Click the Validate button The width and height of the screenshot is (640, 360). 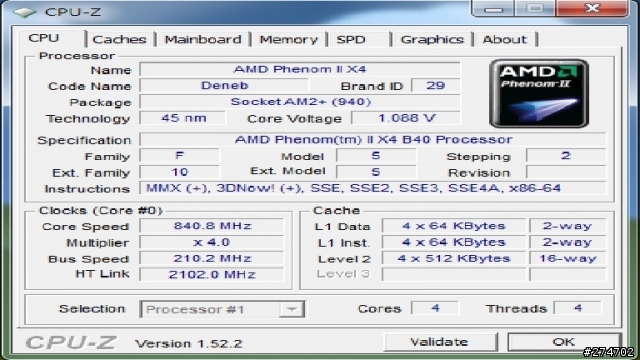coord(440,342)
